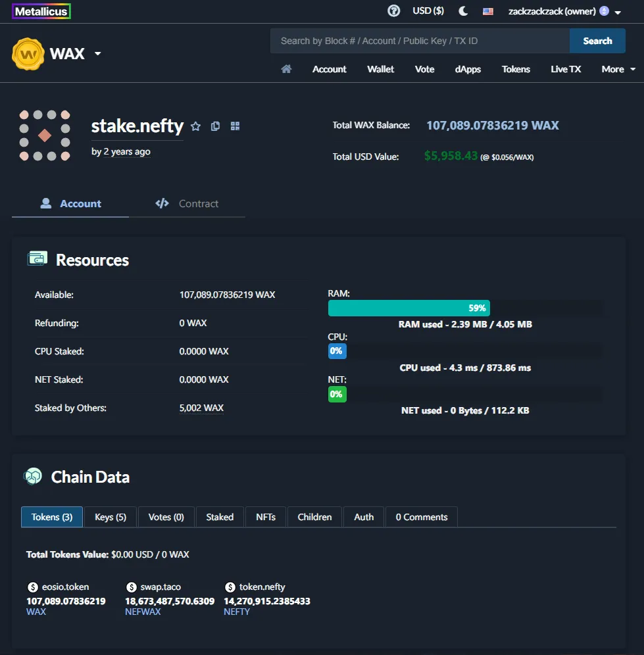Image resolution: width=644 pixels, height=655 pixels.
Task: Click the NEFTY token symbol link
Action: (237, 612)
